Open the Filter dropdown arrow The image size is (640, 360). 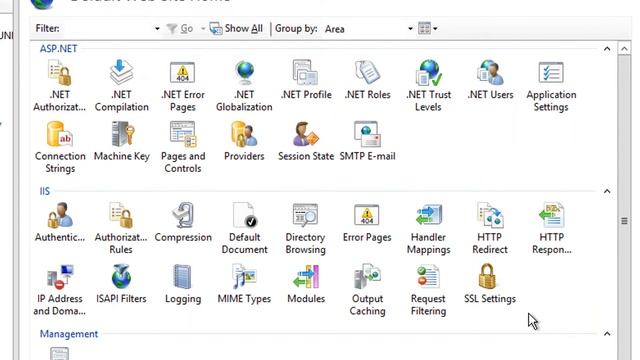click(157, 29)
